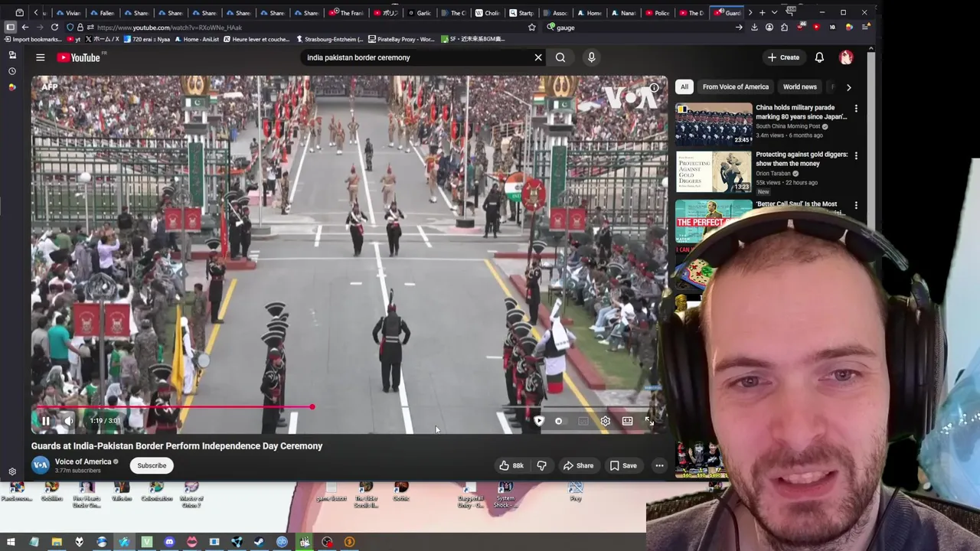Image resolution: width=980 pixels, height=551 pixels.
Task: Clear the search query with X
Action: point(538,57)
